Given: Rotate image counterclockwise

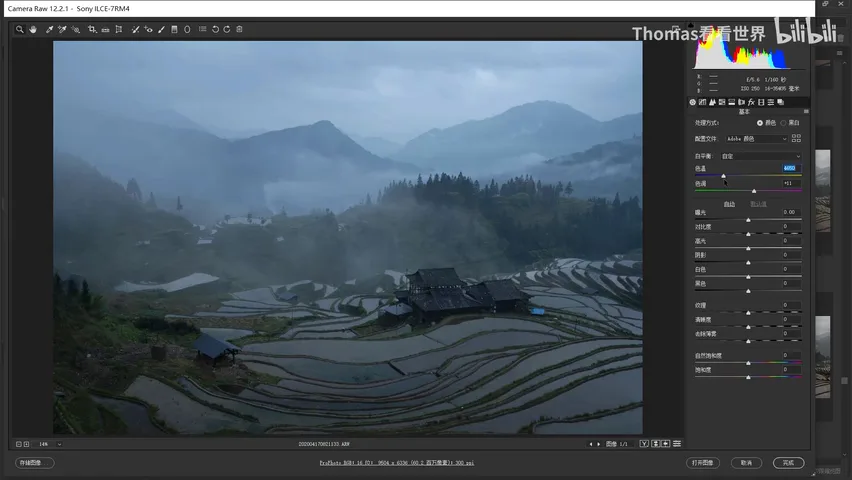Looking at the screenshot, I should pyautogui.click(x=215, y=29).
